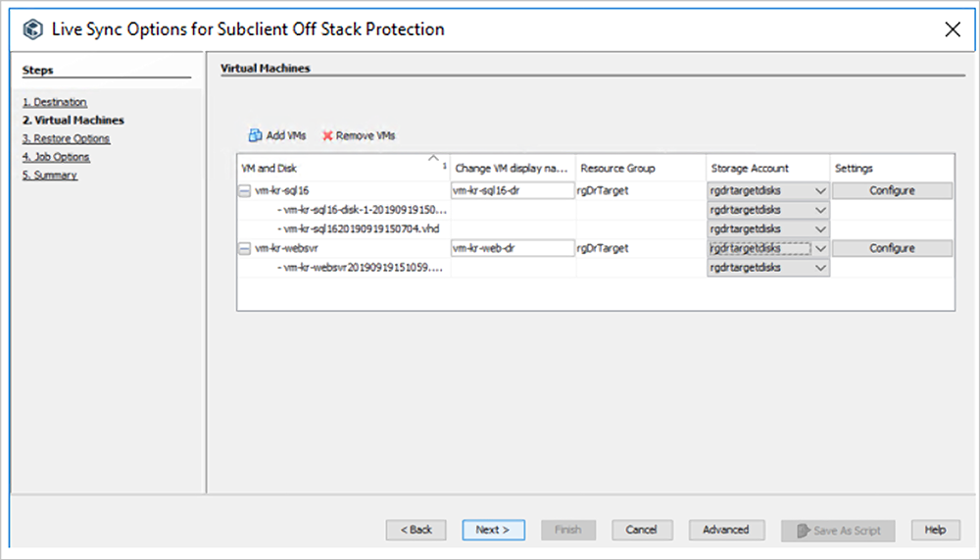Open storage dropdown for vm-kr-sql16-disk-1 disk

pos(820,210)
